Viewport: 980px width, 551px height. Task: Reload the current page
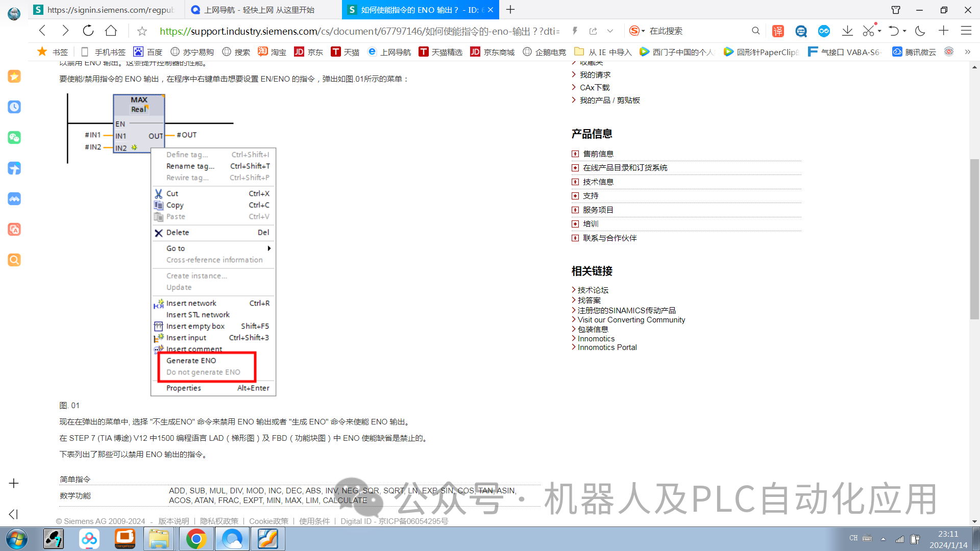(x=88, y=31)
